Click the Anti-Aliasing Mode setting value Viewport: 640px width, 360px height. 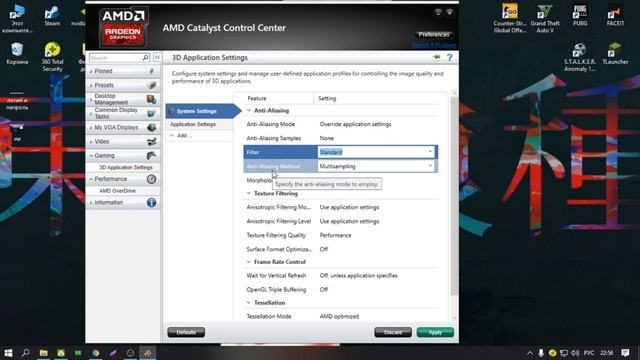pos(355,124)
